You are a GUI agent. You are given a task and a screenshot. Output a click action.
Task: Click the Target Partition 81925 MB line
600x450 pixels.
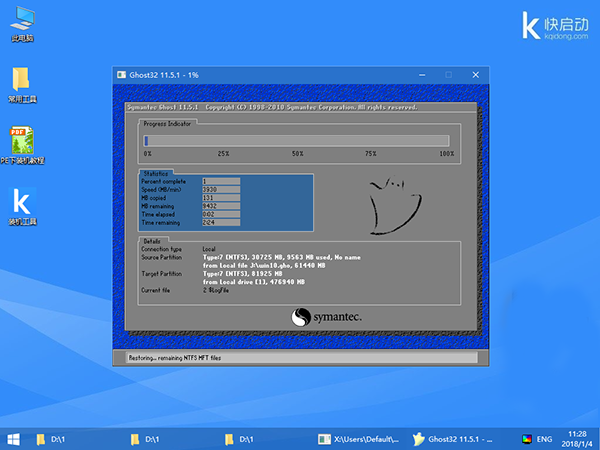click(x=243, y=274)
